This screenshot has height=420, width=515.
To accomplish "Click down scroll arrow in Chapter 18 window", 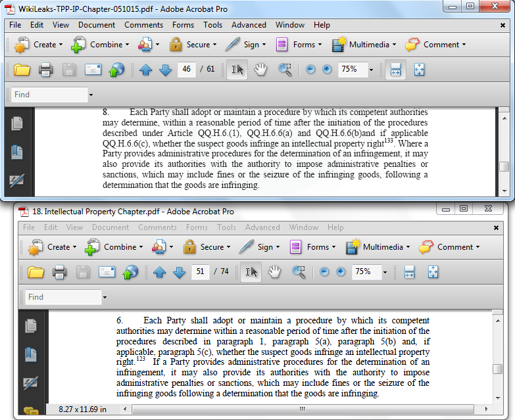I will click(x=498, y=398).
